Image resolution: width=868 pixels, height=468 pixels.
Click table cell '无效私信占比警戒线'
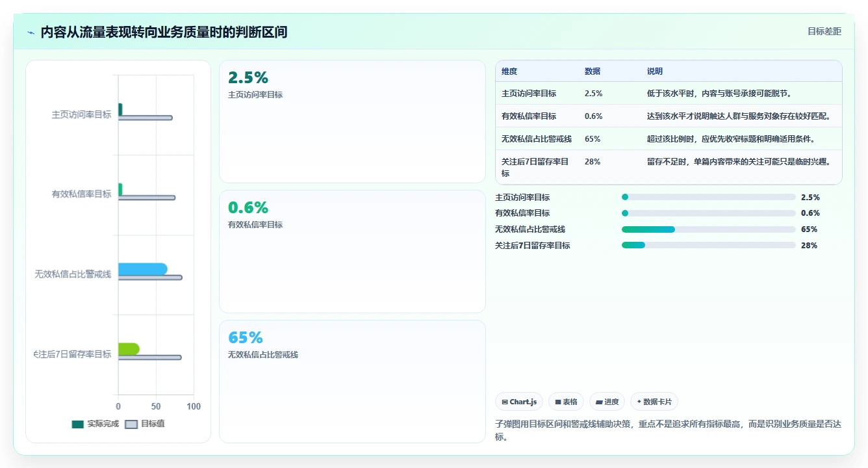[537, 139]
